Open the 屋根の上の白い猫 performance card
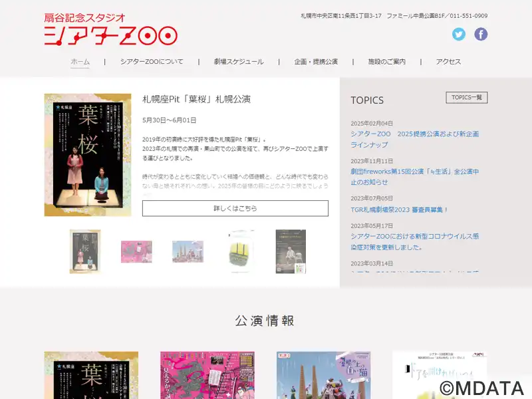Image resolution: width=532 pixels, height=399 pixels. [323, 375]
